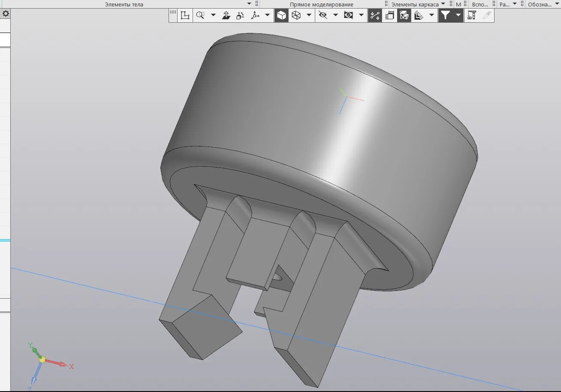
Task: Click the normal-to-plane view icon
Action: click(x=226, y=15)
